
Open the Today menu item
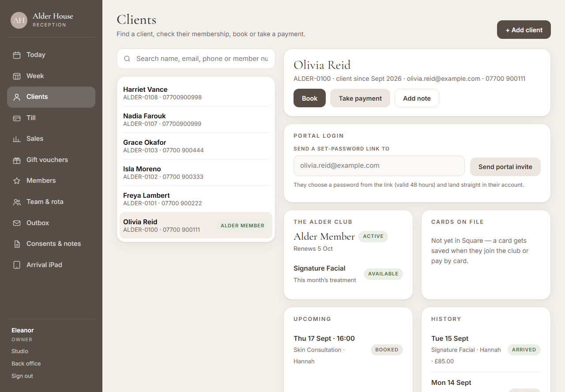(51, 55)
